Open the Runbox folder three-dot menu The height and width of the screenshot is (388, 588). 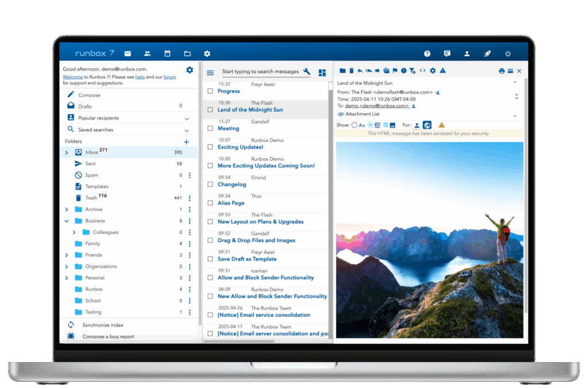189,290
